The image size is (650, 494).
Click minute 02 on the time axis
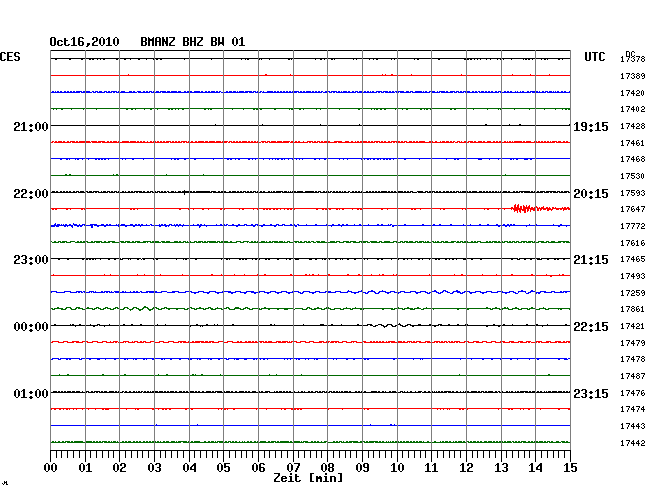click(x=119, y=468)
